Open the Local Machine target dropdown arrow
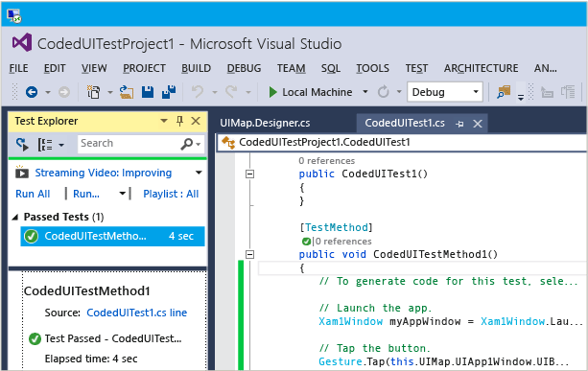 pos(365,91)
